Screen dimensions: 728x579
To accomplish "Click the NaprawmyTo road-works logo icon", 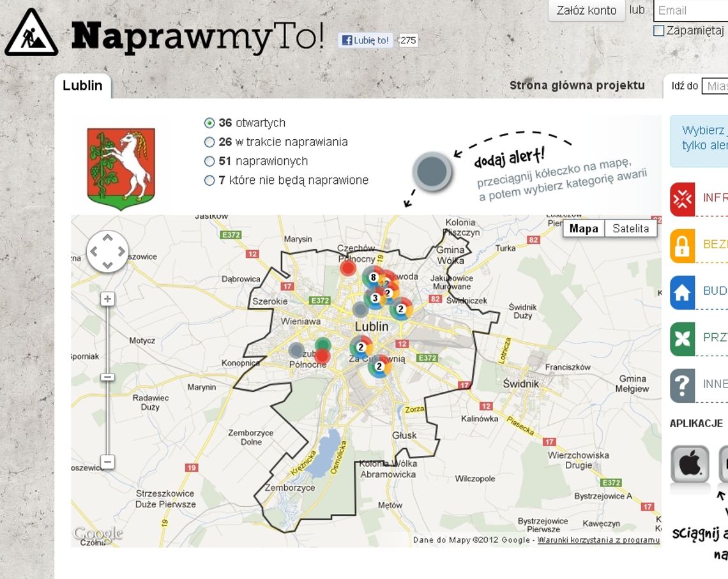I will coord(31,33).
